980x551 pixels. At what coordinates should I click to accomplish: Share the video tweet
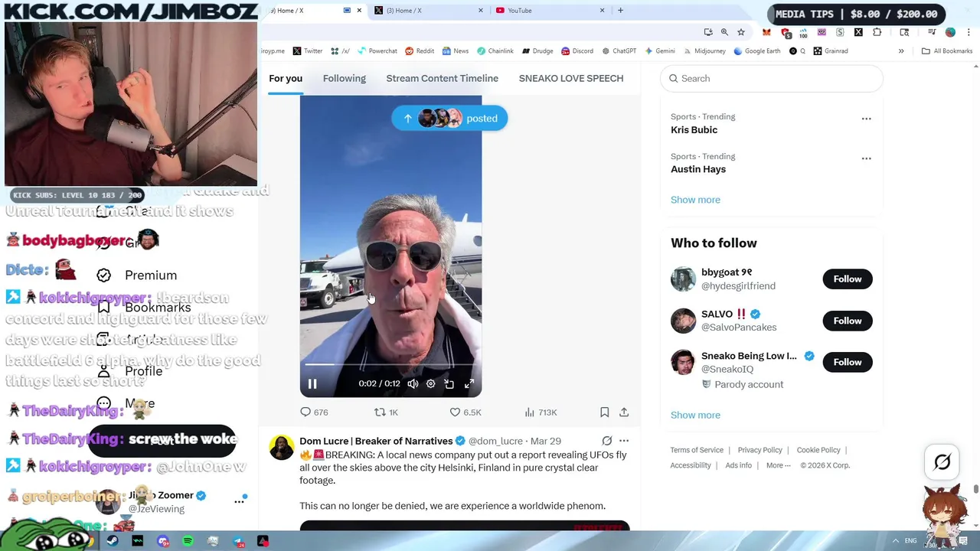point(624,412)
